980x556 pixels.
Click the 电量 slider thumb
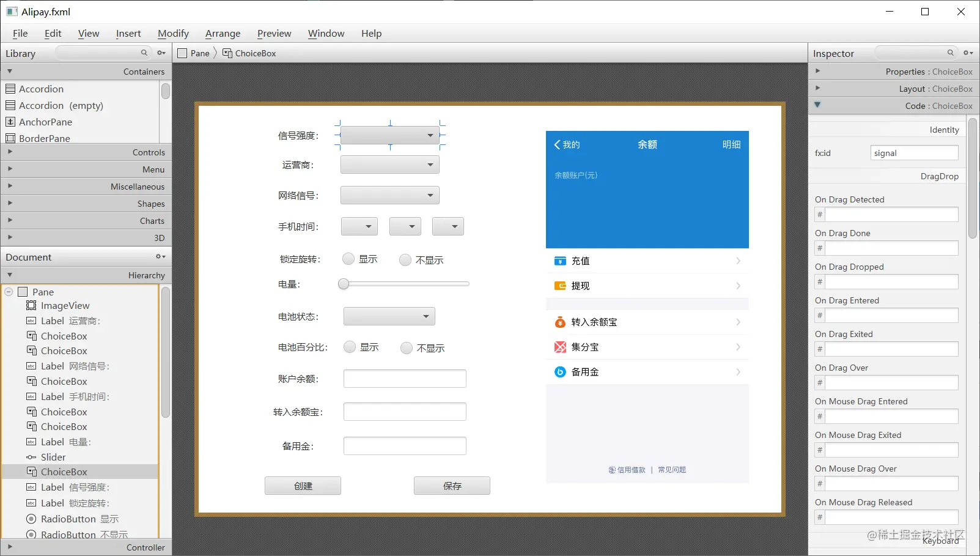(x=344, y=284)
